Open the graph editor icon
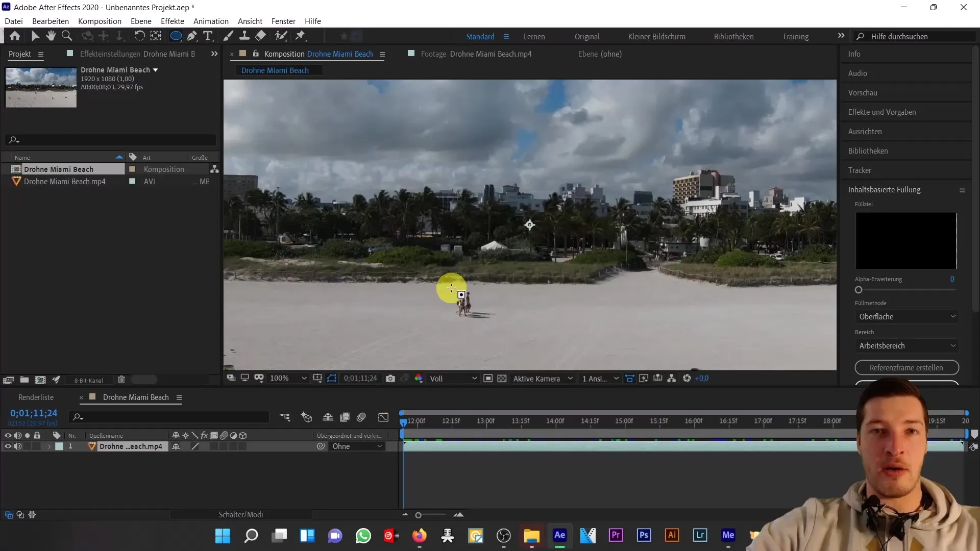 (x=383, y=417)
